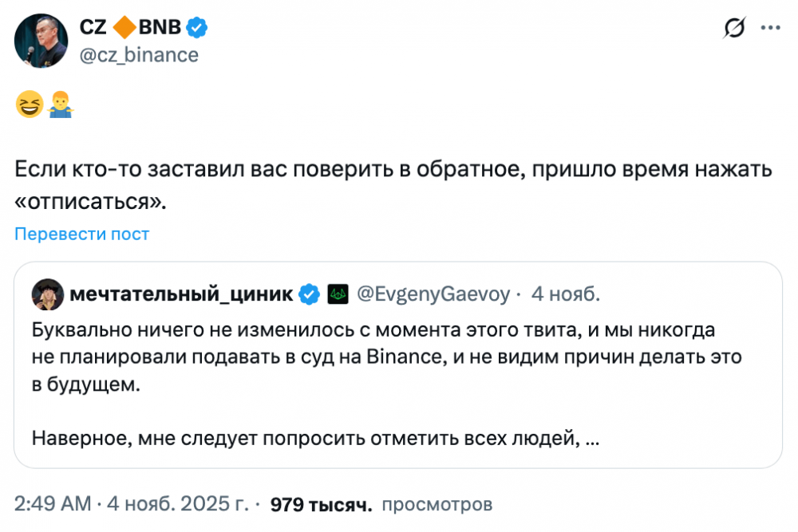Click the "CZ" display name text

(x=95, y=28)
